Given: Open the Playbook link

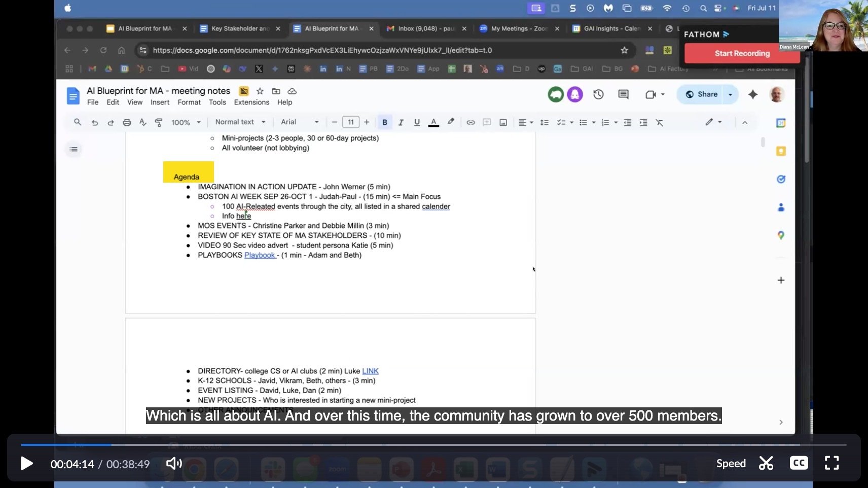Looking at the screenshot, I should (x=260, y=255).
